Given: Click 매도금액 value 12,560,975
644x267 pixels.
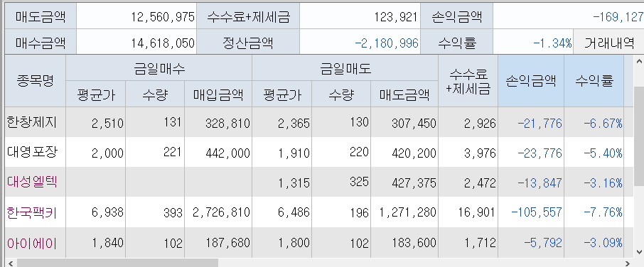Looking at the screenshot, I should pos(163,17).
